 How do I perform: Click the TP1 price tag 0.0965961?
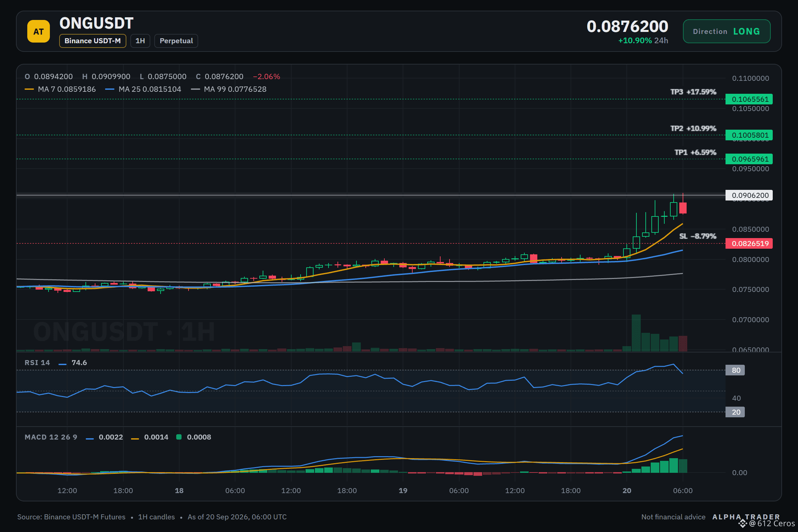click(749, 159)
